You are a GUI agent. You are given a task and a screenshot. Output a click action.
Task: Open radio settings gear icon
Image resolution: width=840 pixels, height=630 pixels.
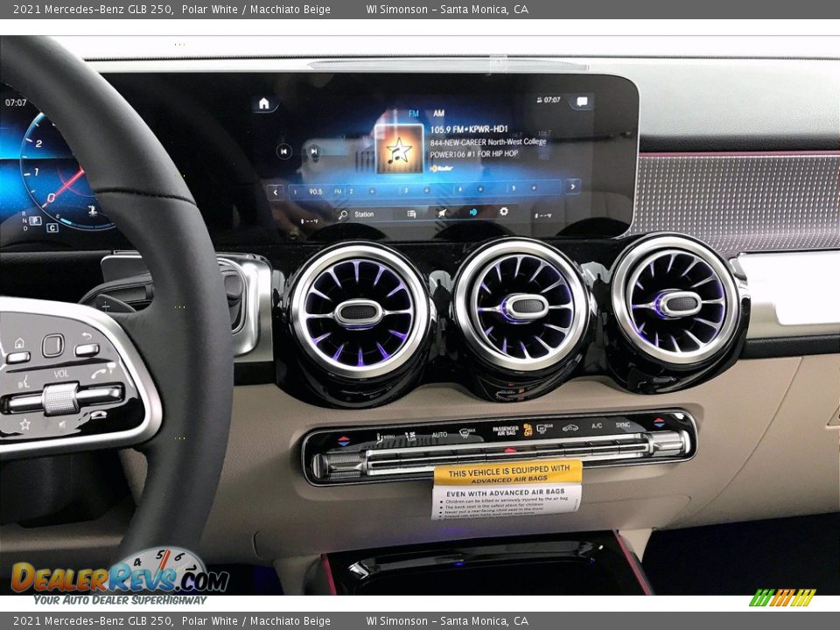coord(504,212)
